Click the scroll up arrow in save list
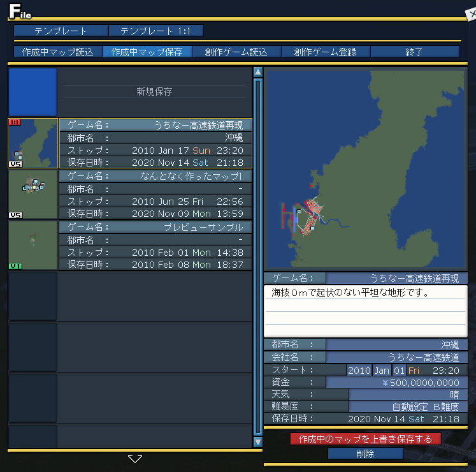This screenshot has width=476, height=472. click(258, 72)
